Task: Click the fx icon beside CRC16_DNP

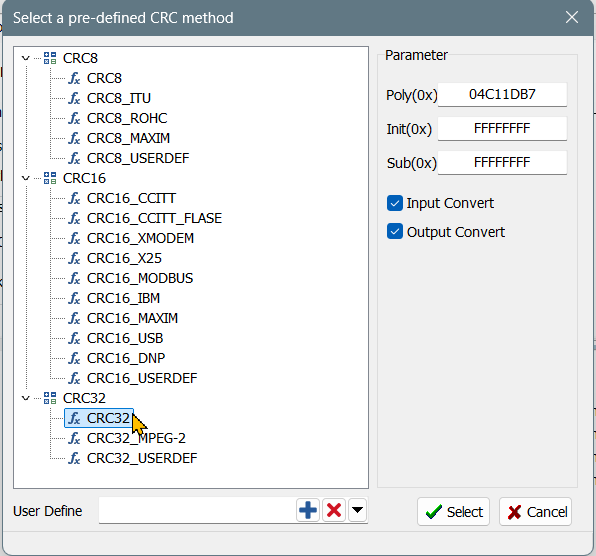Action: click(x=74, y=358)
